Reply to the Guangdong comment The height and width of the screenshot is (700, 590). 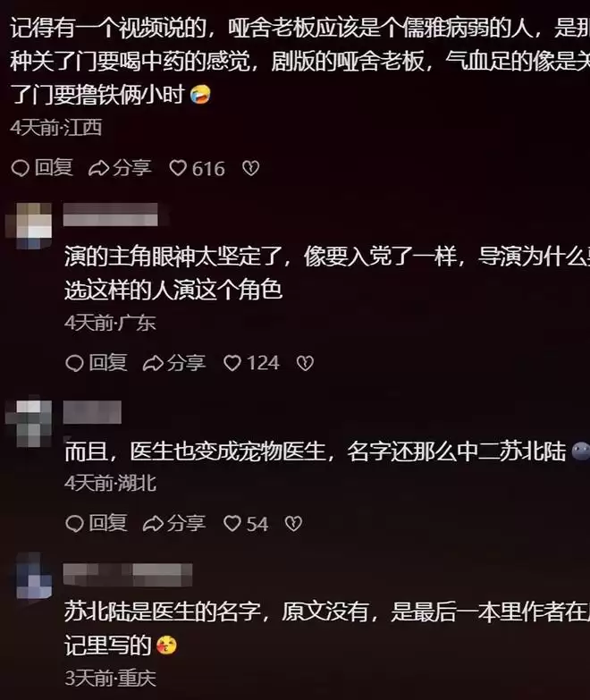[97, 363]
